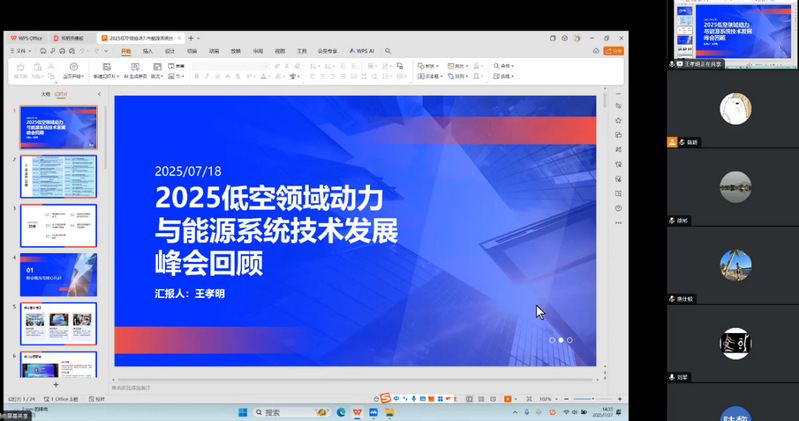Click the Sogou input method icon
The width and height of the screenshot is (799, 421).
coord(385,398)
